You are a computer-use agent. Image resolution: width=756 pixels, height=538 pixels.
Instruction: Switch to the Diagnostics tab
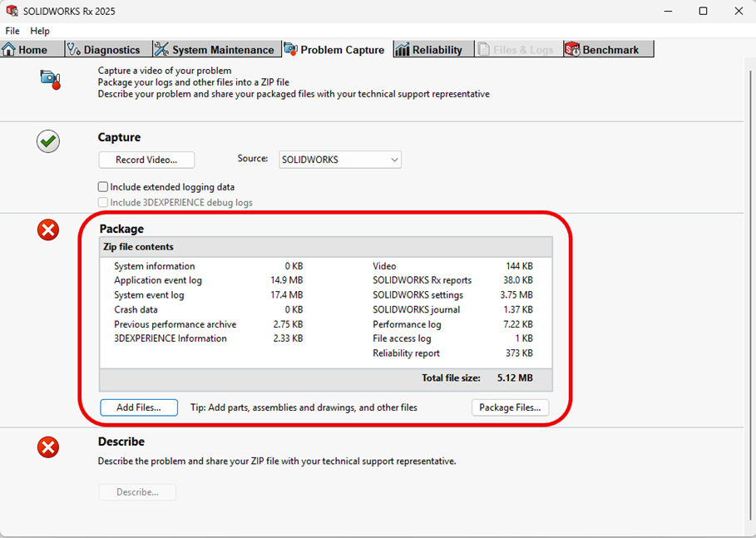108,50
